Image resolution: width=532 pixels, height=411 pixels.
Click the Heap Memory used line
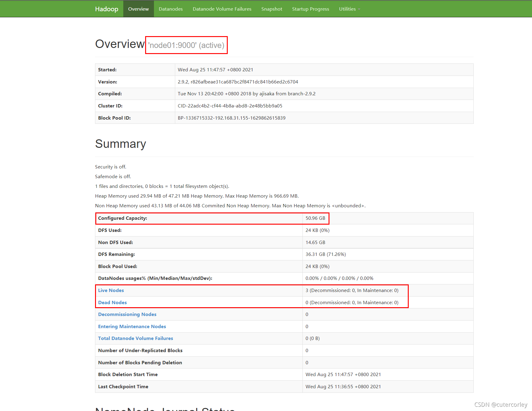click(197, 196)
